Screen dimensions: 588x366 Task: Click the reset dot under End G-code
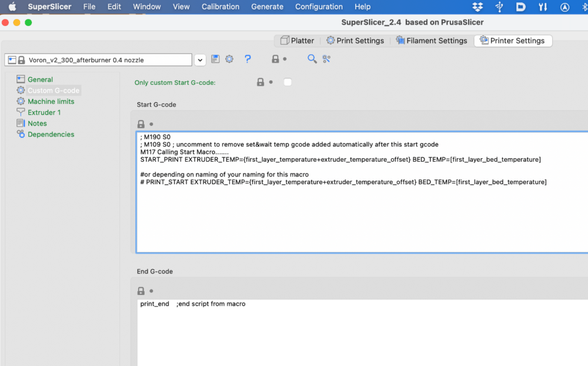[152, 291]
